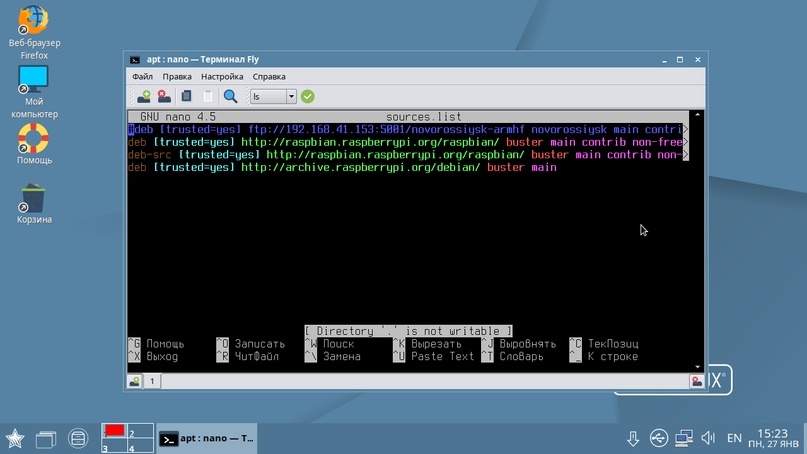The width and height of the screenshot is (807, 454).
Task: Open the Настройка menu
Action: (222, 76)
